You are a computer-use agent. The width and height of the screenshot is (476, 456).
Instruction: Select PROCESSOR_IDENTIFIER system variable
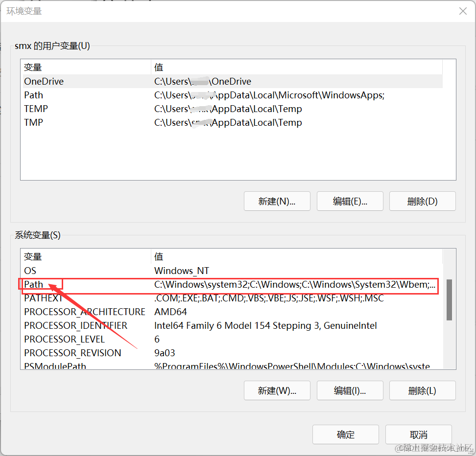point(233,325)
